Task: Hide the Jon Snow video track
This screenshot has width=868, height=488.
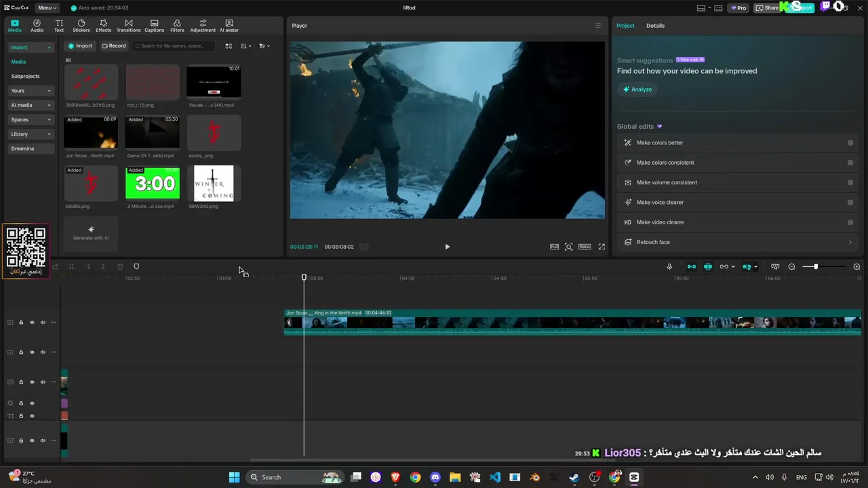Action: click(x=32, y=323)
